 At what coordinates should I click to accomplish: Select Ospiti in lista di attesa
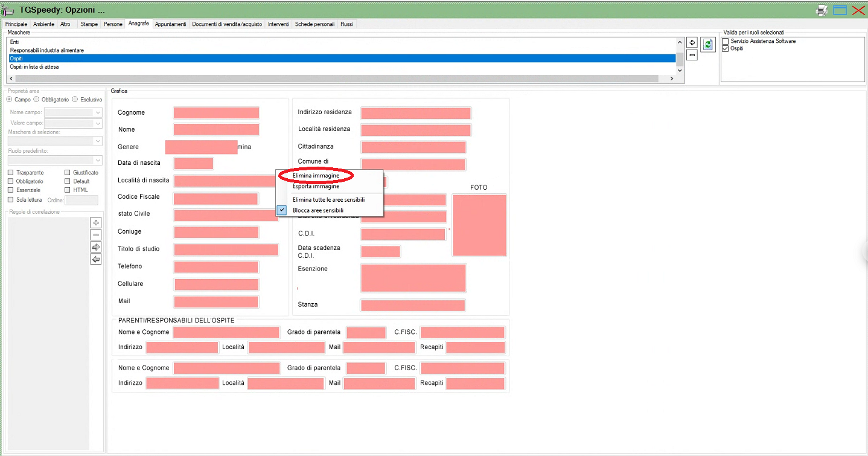coord(34,67)
